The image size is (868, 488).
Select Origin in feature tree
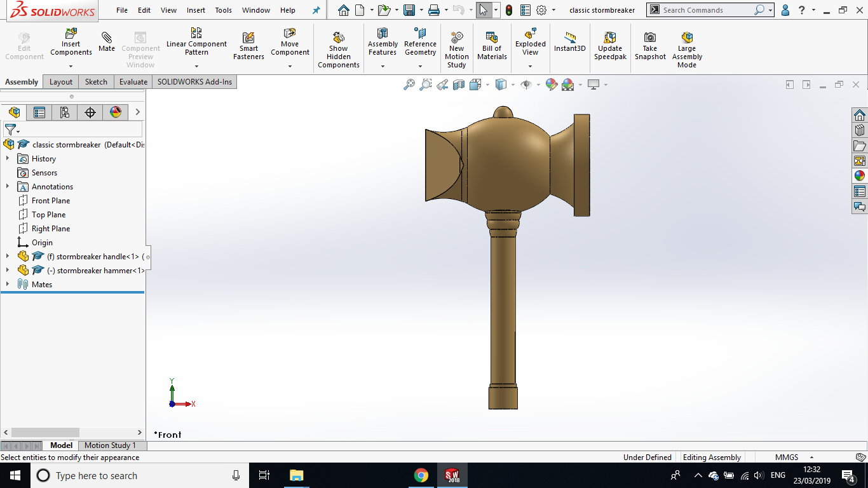click(42, 243)
